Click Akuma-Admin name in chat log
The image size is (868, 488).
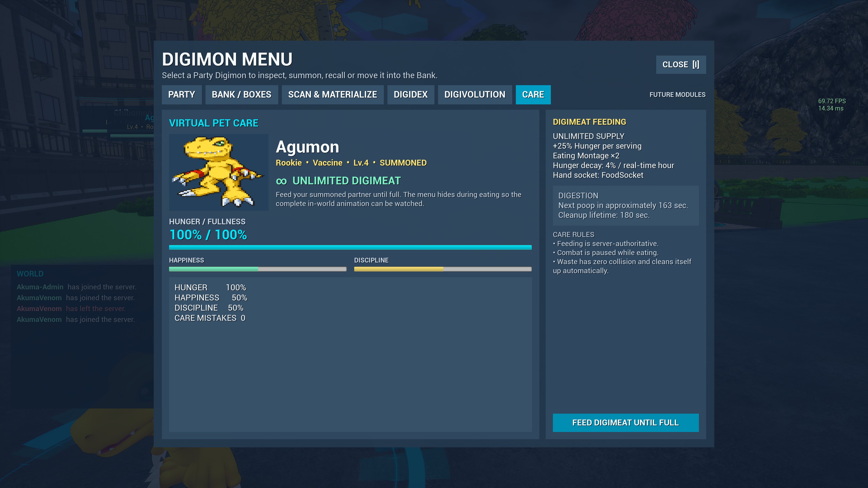(x=40, y=287)
